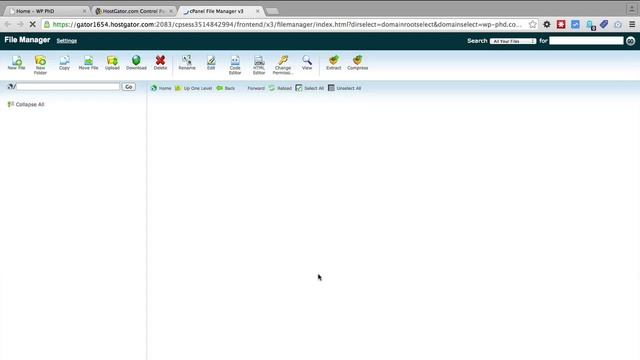The height and width of the screenshot is (360, 640).
Task: Click the New File toolbar icon
Action: [16, 62]
